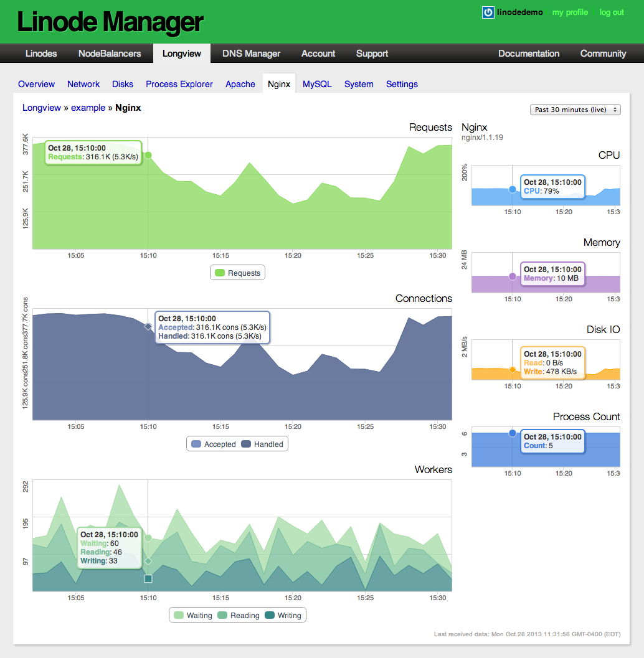Hide the Reading series in Workers legend
This screenshot has width=644, height=658.
click(238, 615)
